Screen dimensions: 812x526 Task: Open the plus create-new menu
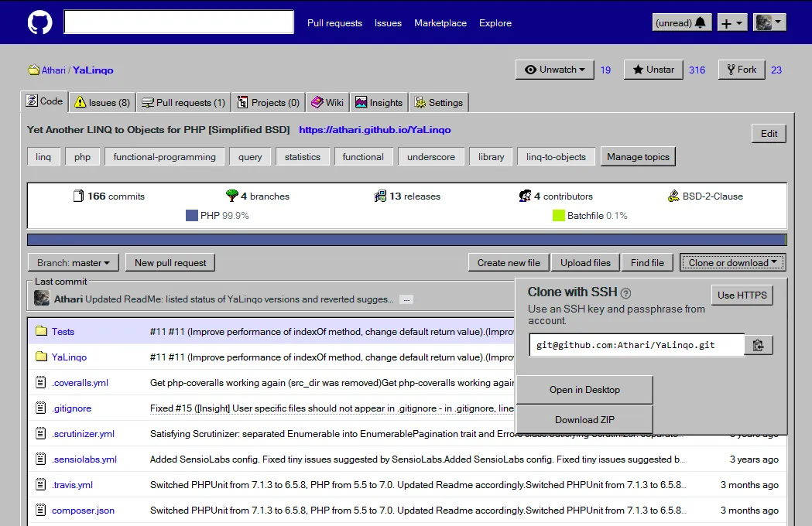point(732,22)
